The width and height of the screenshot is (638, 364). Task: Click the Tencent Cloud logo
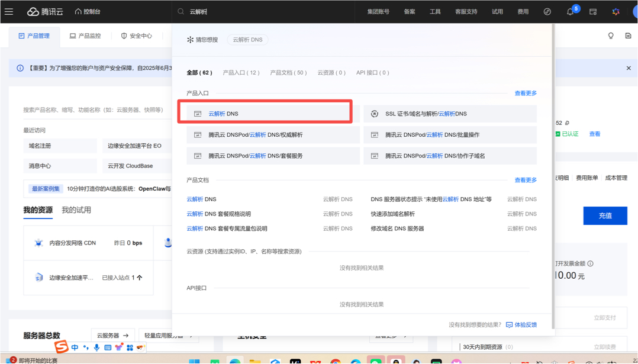coord(45,11)
